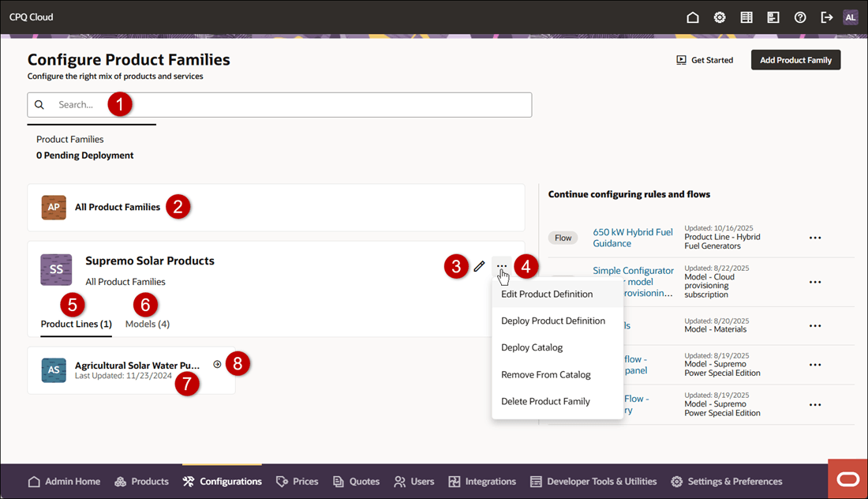This screenshot has width=868, height=499.
Task: Click the documentation page icon in header
Action: pyautogui.click(x=773, y=17)
